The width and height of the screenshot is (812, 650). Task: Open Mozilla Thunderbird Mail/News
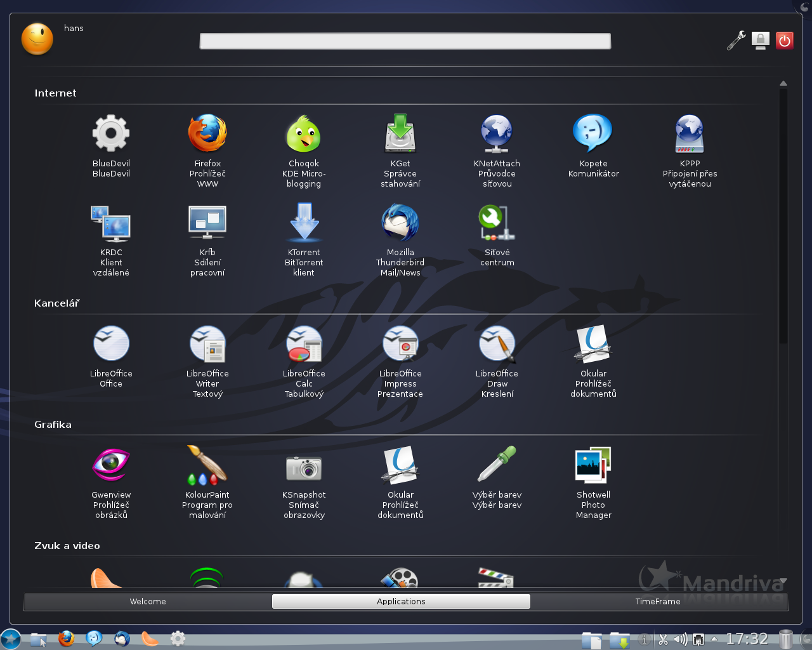(400, 223)
